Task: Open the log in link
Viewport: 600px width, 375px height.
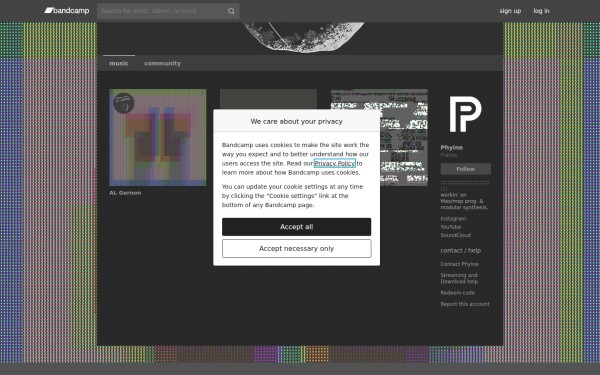Action: coord(541,11)
